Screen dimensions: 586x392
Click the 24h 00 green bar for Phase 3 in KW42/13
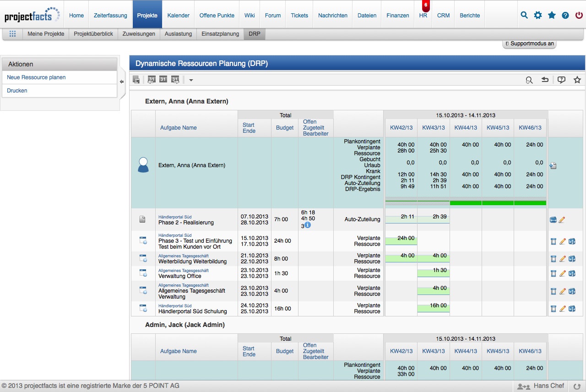(401, 241)
